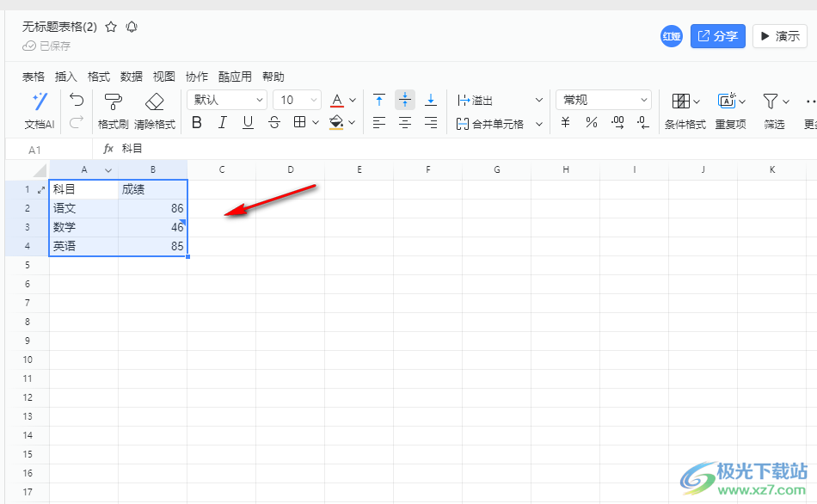This screenshot has width=817, height=504.
Task: Select the 格式刷 format painter
Action: point(113,110)
